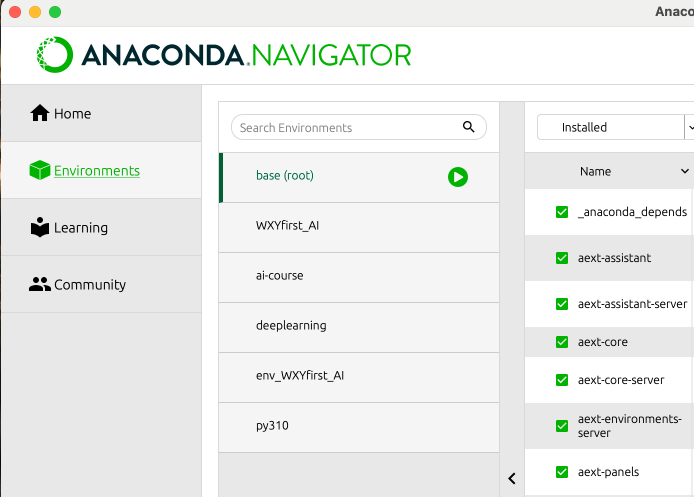Collapse the environments pane with the left chevron

click(512, 478)
